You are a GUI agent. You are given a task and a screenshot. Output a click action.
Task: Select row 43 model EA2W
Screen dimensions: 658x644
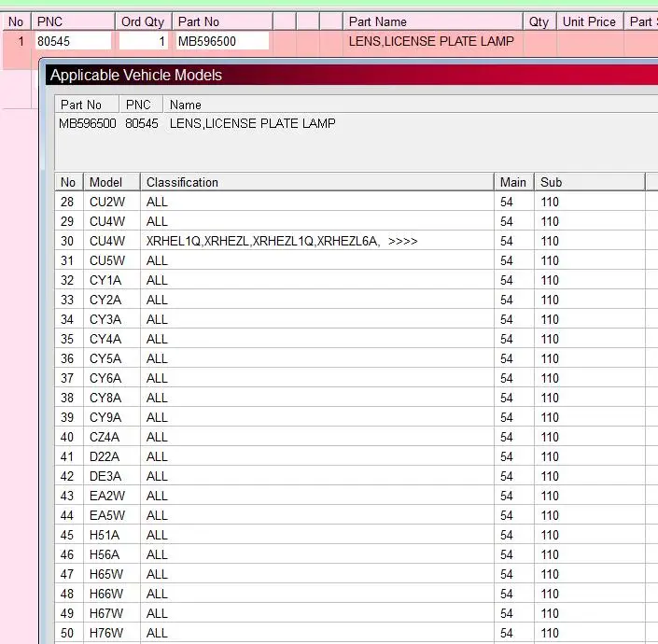[x=107, y=496]
